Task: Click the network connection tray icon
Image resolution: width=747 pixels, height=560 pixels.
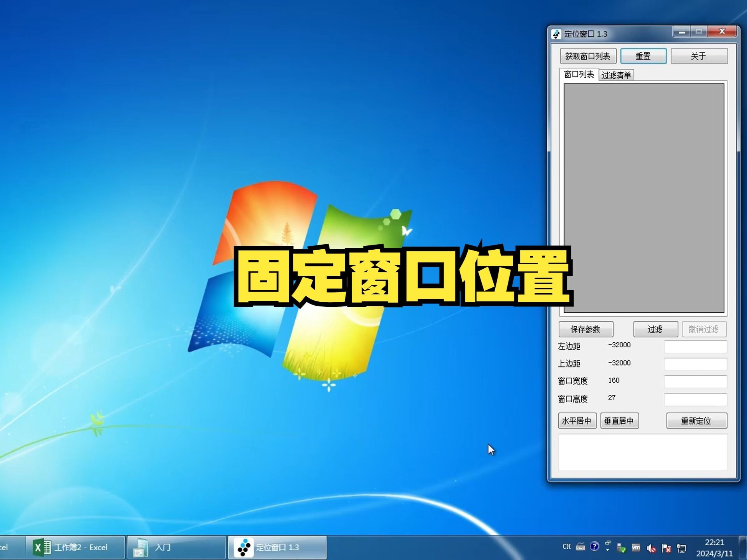Action: point(682,548)
